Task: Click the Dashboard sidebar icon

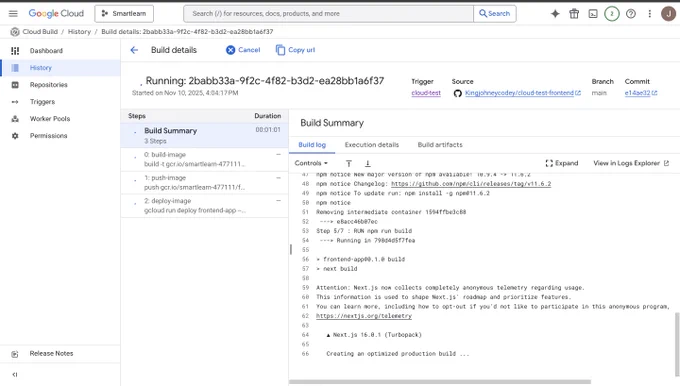Action: pyautogui.click(x=15, y=51)
